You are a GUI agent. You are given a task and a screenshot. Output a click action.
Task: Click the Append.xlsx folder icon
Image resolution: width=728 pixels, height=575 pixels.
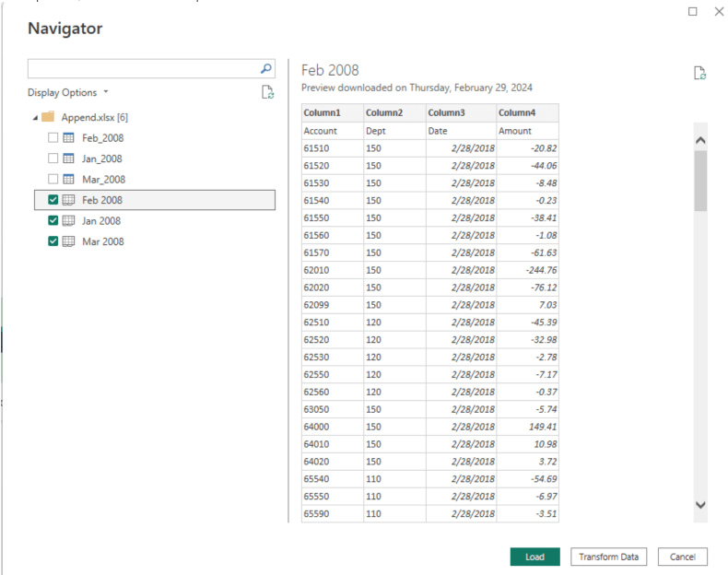[x=50, y=117]
